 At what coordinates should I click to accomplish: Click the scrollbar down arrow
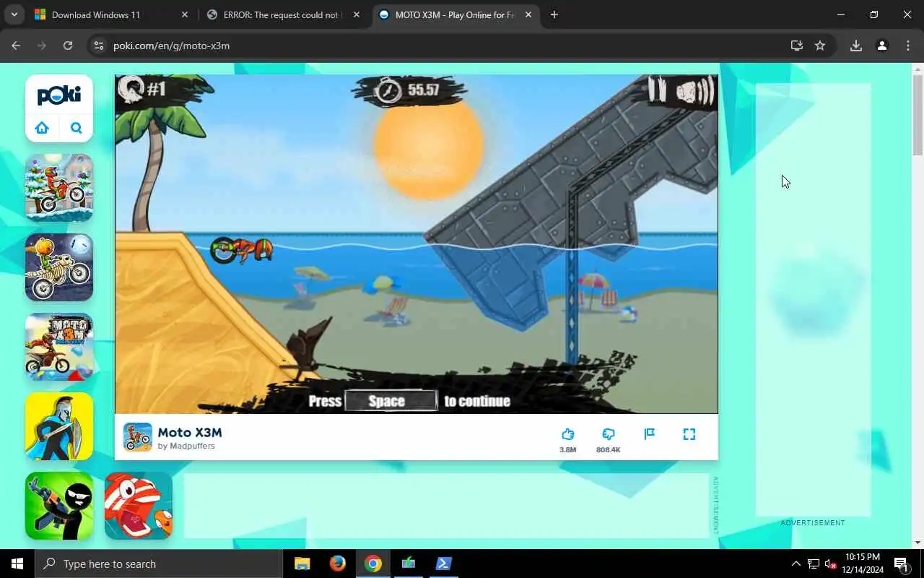pyautogui.click(x=918, y=543)
